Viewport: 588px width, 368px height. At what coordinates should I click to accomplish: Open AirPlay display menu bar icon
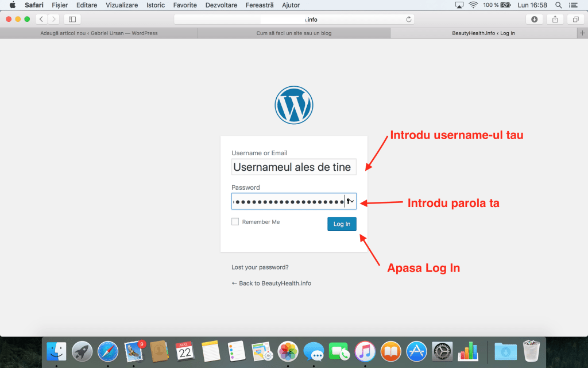pos(459,5)
